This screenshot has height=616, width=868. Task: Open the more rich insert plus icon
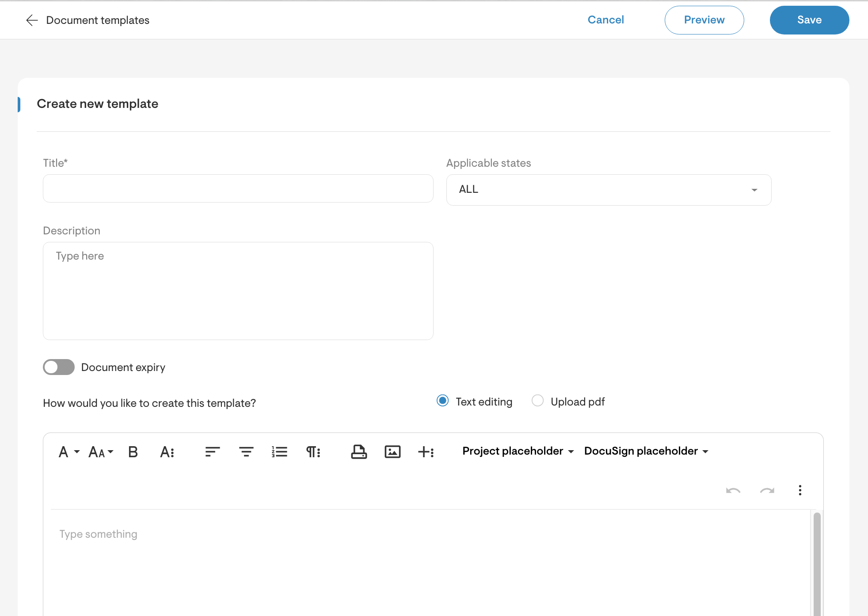(426, 452)
